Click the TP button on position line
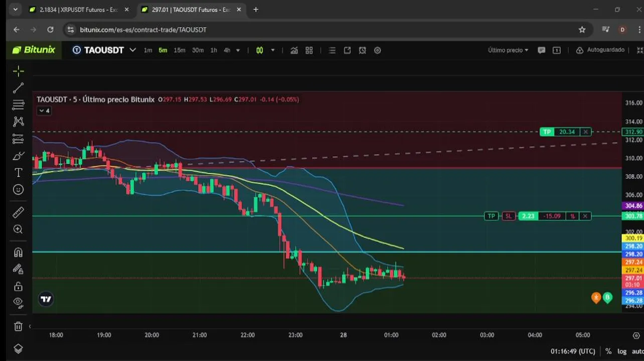The height and width of the screenshot is (361, 644). coord(491,216)
